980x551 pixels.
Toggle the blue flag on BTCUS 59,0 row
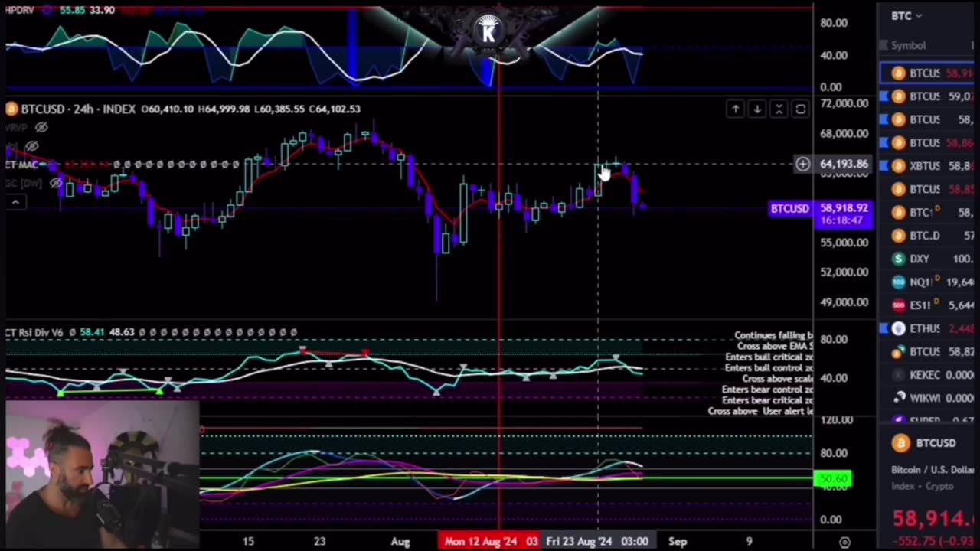(884, 96)
